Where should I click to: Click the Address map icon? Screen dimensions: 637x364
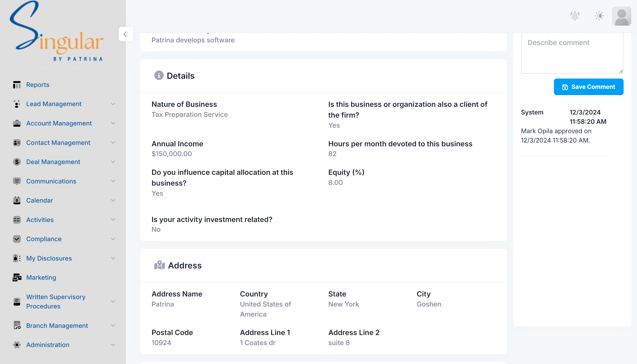[159, 265]
